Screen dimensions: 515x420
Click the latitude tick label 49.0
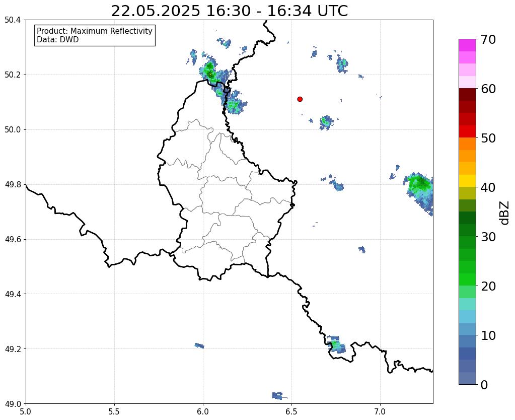[13, 404]
